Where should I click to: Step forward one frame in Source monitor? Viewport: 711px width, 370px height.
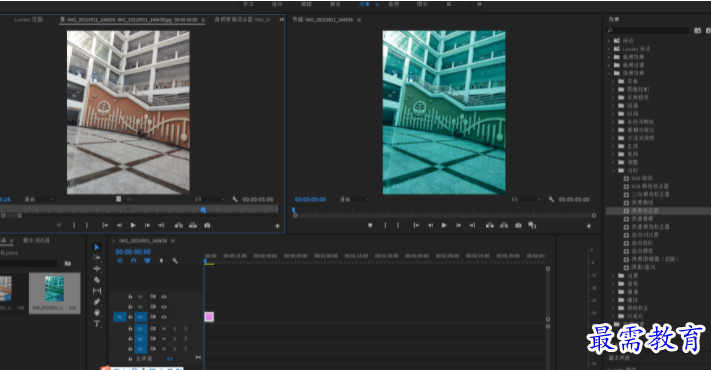coord(147,225)
